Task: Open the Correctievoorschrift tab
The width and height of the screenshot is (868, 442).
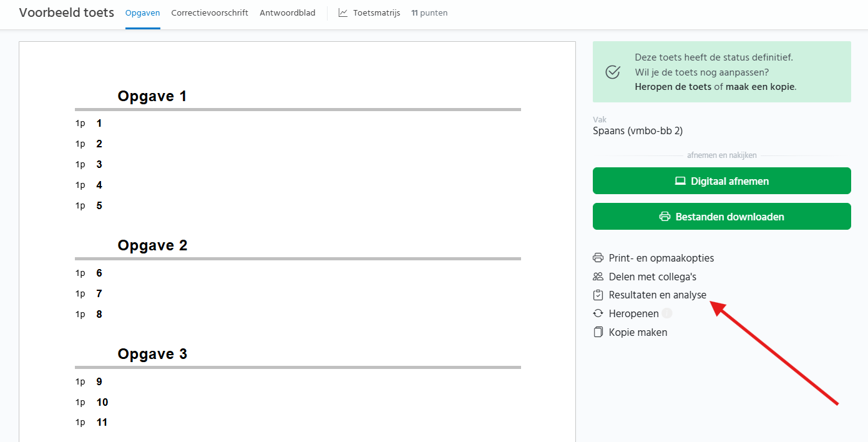Action: pos(210,12)
